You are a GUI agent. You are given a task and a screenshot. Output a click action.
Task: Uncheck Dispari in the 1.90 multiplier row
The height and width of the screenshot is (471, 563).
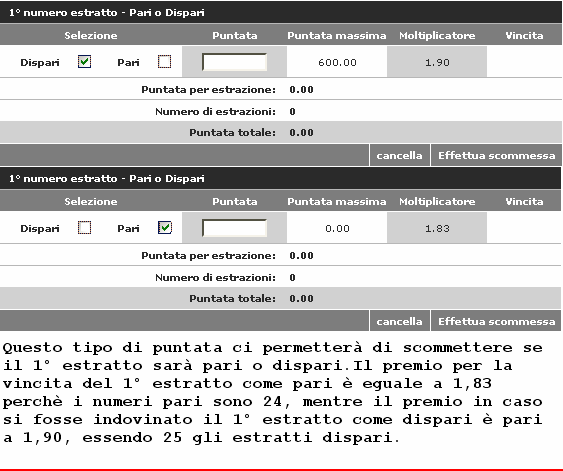(x=84, y=62)
